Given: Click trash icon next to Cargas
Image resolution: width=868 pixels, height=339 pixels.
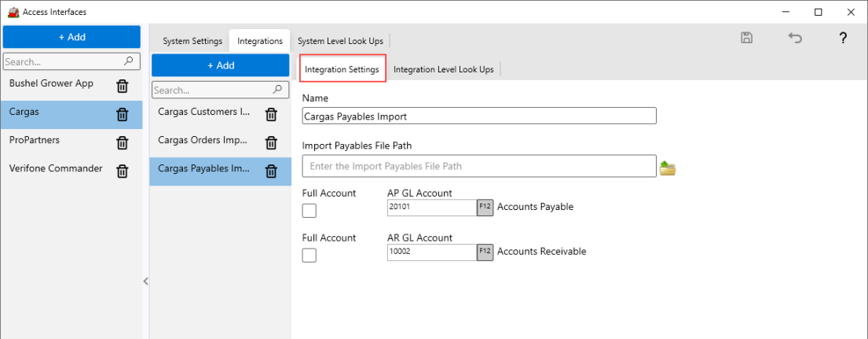Looking at the screenshot, I should 123,114.
